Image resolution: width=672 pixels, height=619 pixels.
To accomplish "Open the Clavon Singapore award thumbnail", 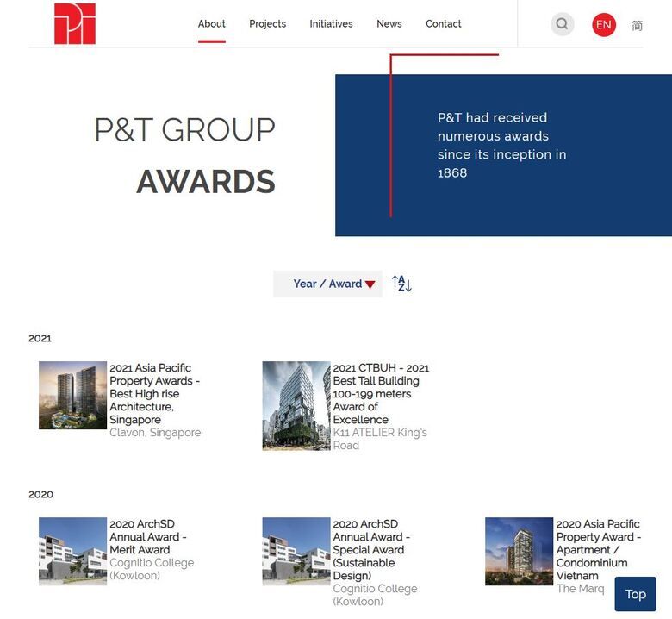I will 72,396.
